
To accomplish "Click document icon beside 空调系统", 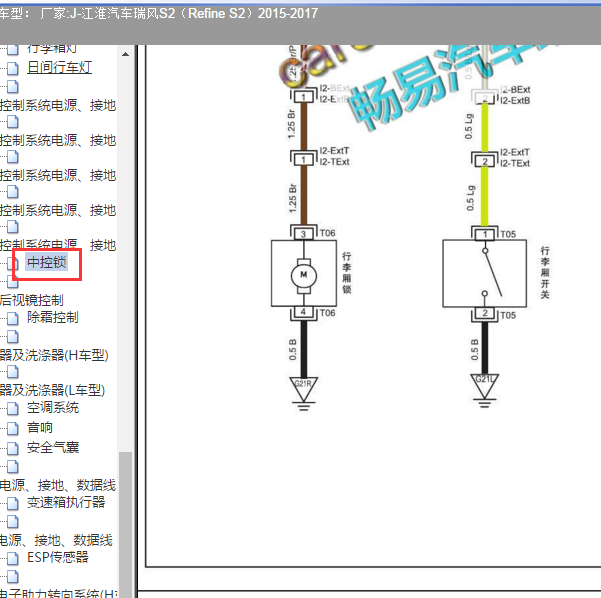I will coord(13,408).
